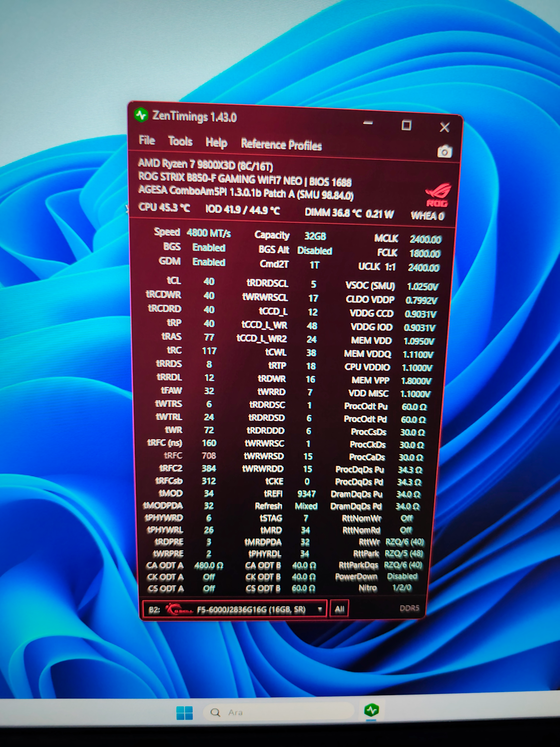Click the magnifier icon in taskbar search
This screenshot has height=747, width=560.
click(215, 712)
